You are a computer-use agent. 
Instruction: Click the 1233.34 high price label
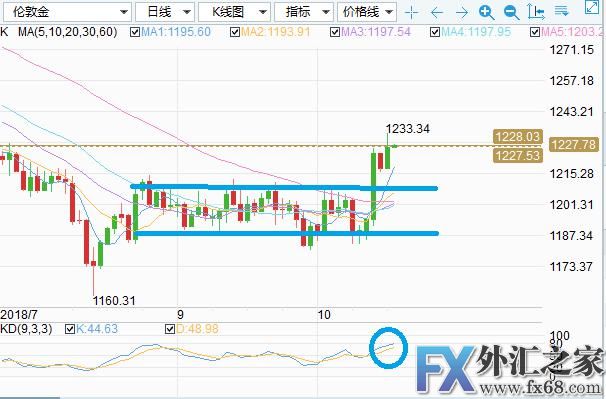click(408, 128)
